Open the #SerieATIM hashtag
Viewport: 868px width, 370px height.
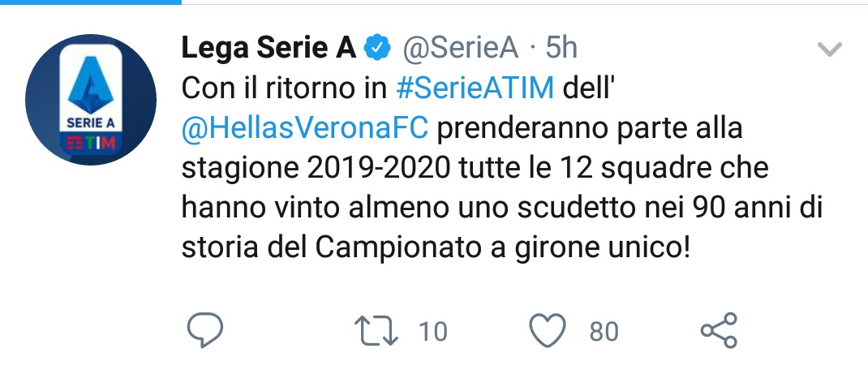(x=475, y=88)
